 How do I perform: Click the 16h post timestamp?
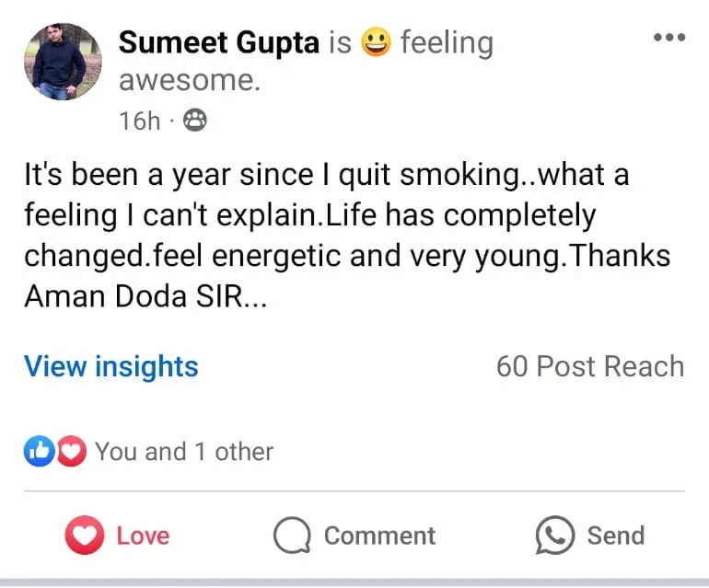coord(140,121)
